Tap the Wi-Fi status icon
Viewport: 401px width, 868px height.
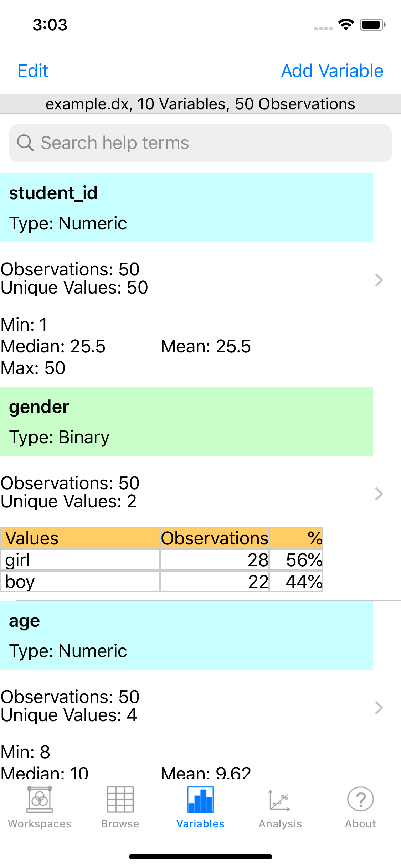tap(346, 25)
